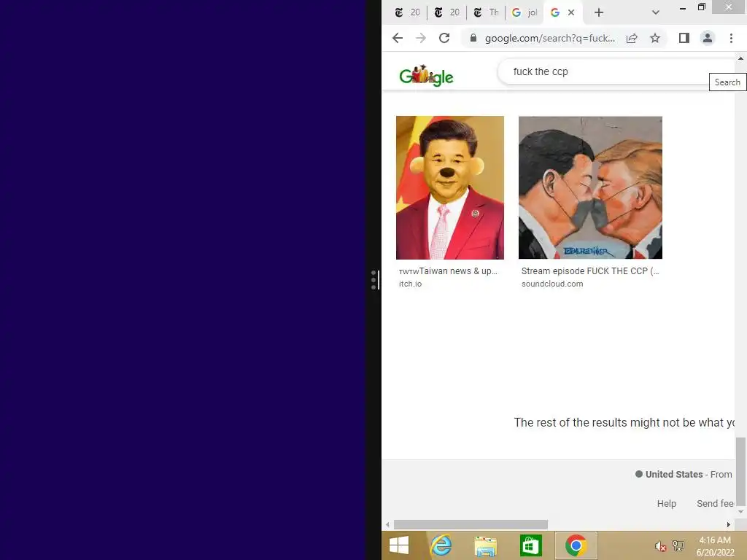This screenshot has height=560, width=747.
Task: Reload the current Google page
Action: point(444,38)
